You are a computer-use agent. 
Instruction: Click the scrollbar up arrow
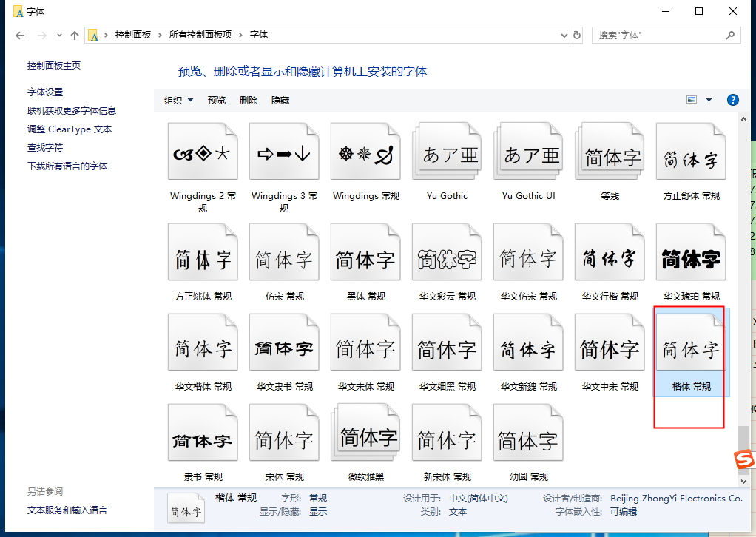tap(743, 119)
